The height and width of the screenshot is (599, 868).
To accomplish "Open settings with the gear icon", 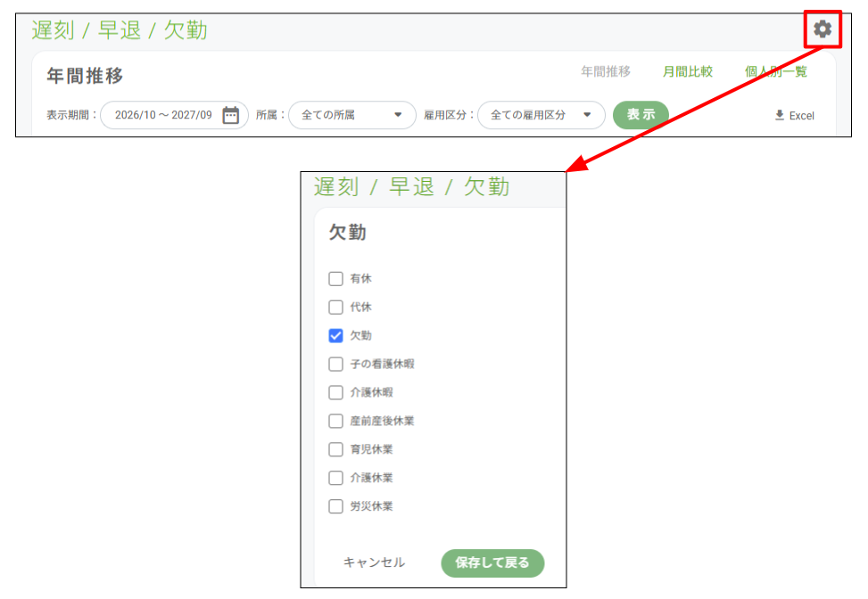I will [823, 29].
